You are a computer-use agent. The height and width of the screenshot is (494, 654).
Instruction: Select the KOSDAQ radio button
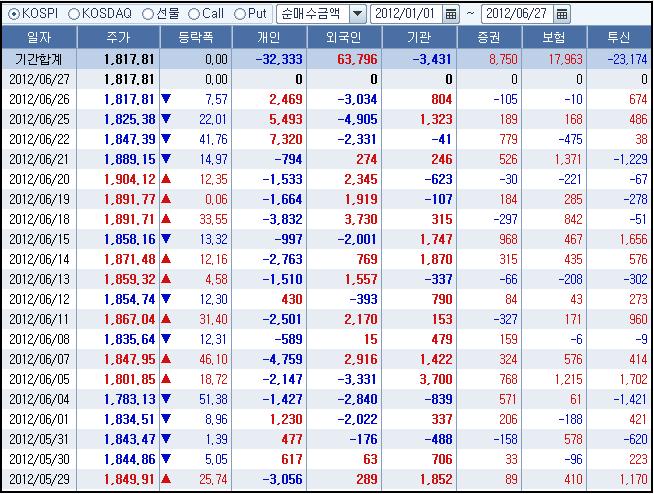tap(74, 14)
